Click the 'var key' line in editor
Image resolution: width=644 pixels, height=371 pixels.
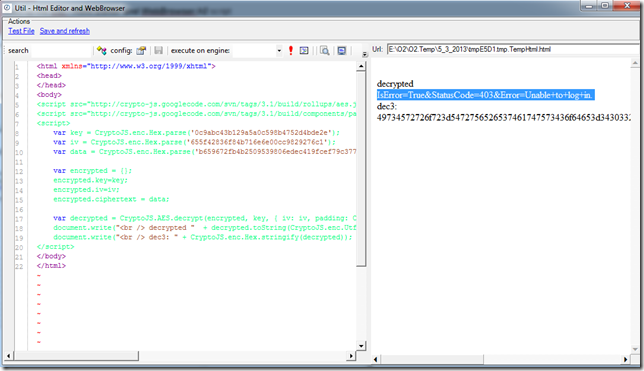click(196, 133)
